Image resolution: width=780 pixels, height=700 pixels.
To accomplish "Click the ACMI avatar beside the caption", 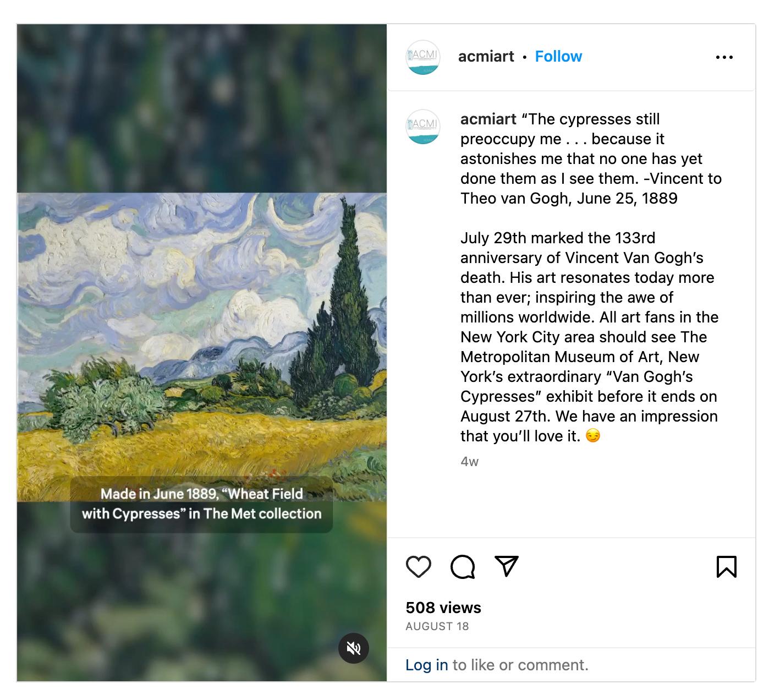I will [x=422, y=127].
